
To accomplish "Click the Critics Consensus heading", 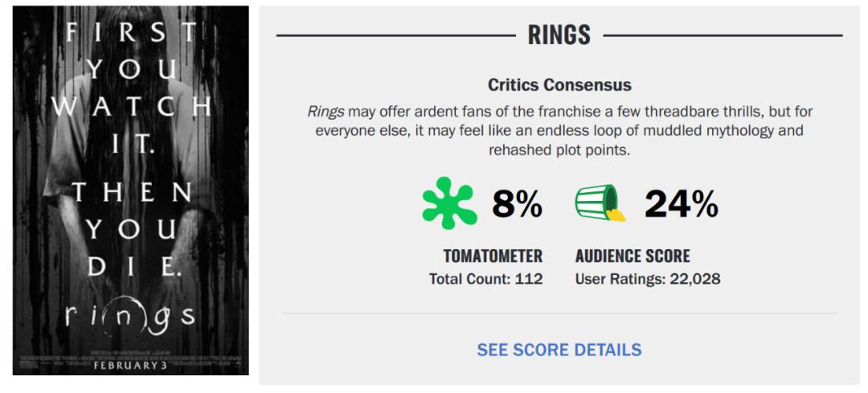I will coord(559,84).
